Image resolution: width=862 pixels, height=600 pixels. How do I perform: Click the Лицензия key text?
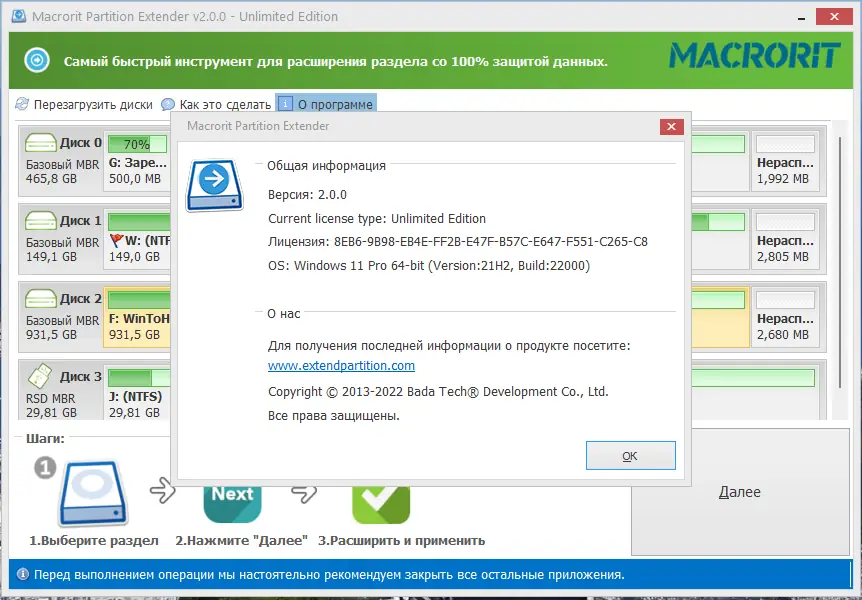click(x=458, y=242)
